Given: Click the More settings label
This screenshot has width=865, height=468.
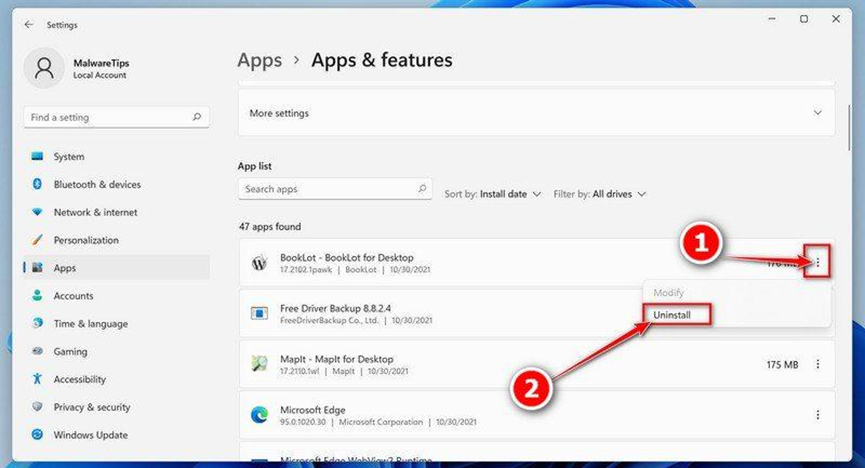Looking at the screenshot, I should [279, 113].
